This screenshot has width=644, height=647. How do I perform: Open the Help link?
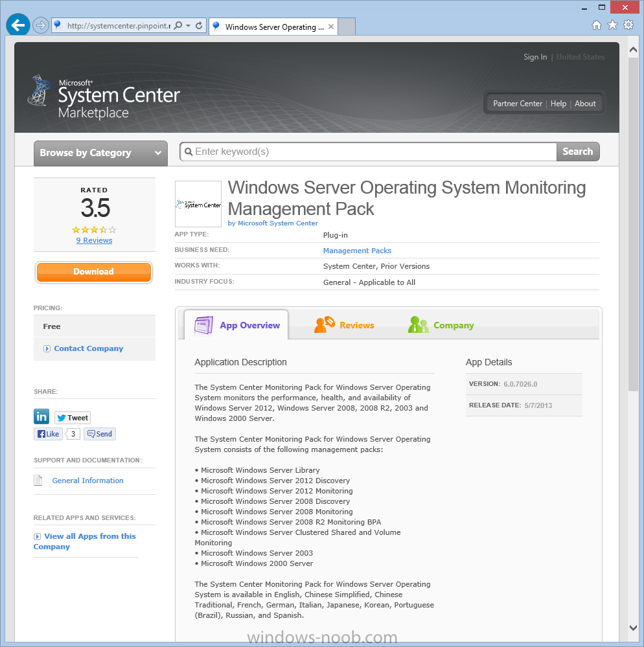558,104
